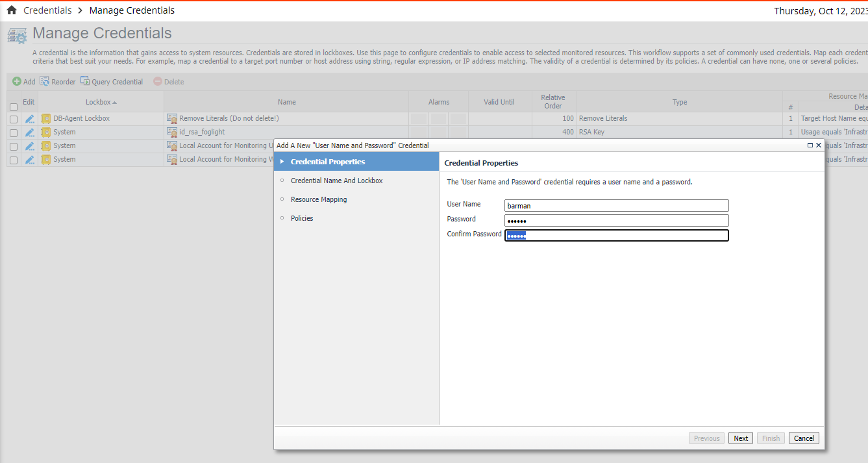This screenshot has width=868, height=463.
Task: Click the 'Local Account for Monitoring U' name cell
Action: 227,146
